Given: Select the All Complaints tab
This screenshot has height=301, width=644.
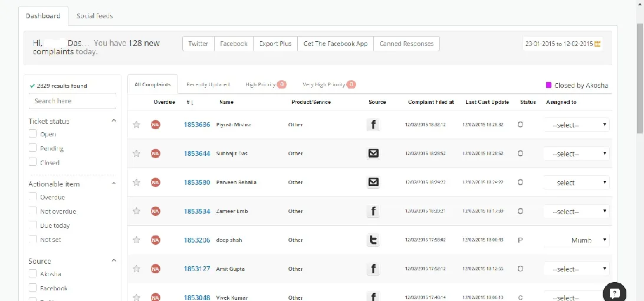Looking at the screenshot, I should pos(152,84).
